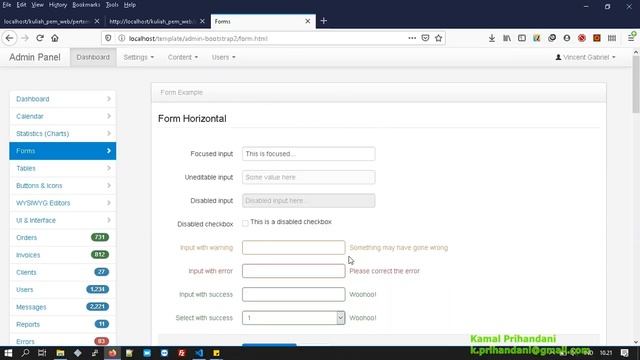Save page to Pocket icon
This screenshot has height=360, width=640.
(x=425, y=38)
